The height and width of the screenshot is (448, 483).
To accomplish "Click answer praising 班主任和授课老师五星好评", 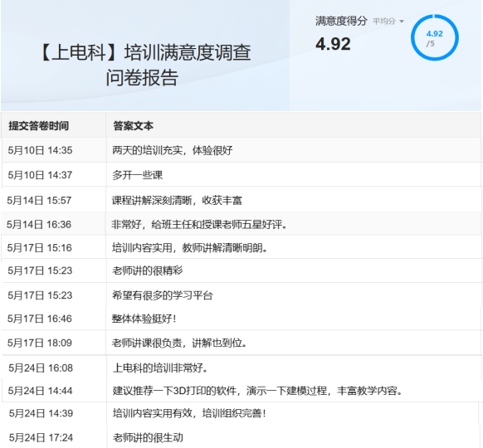I will point(200,225).
